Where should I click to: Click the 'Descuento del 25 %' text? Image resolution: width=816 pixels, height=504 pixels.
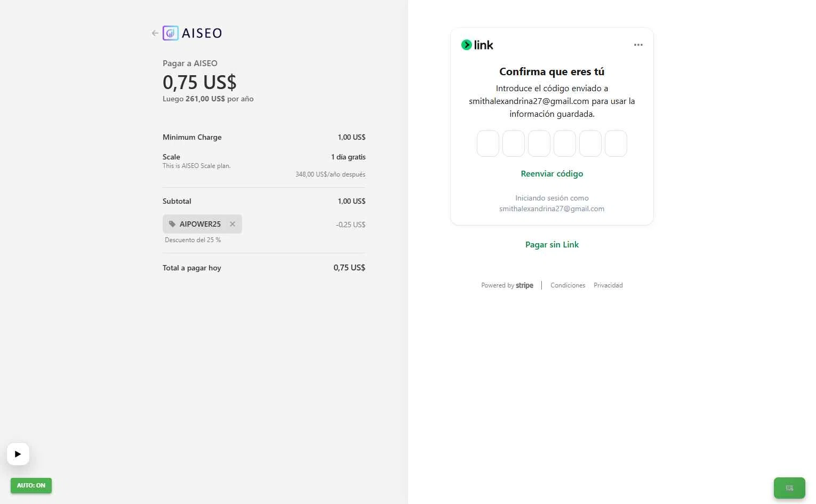193,240
